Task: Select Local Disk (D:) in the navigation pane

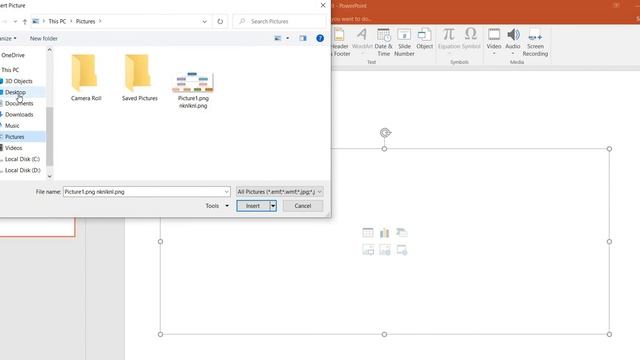Action: [22, 170]
